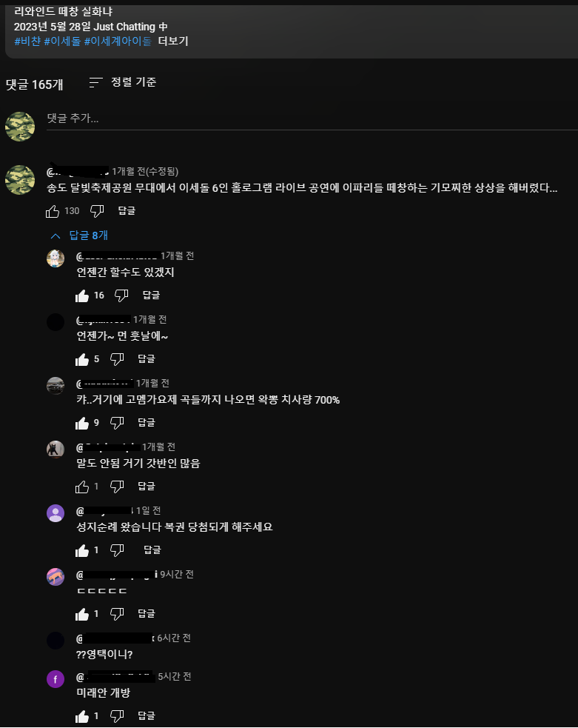Open the purple 'f' avatar profile
This screenshot has width=578, height=728.
pyautogui.click(x=56, y=679)
